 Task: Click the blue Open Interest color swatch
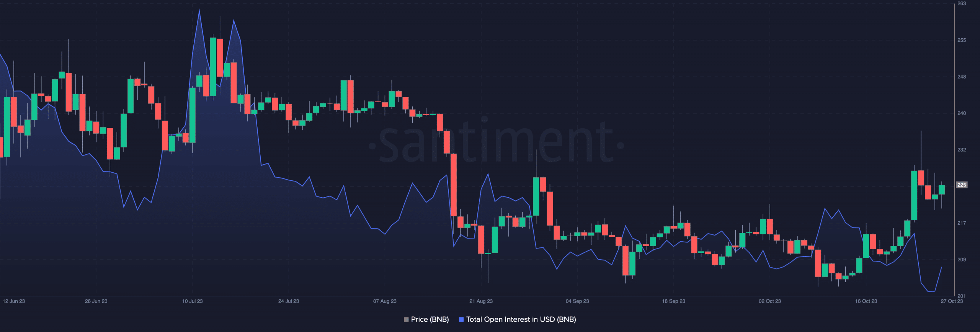click(461, 319)
